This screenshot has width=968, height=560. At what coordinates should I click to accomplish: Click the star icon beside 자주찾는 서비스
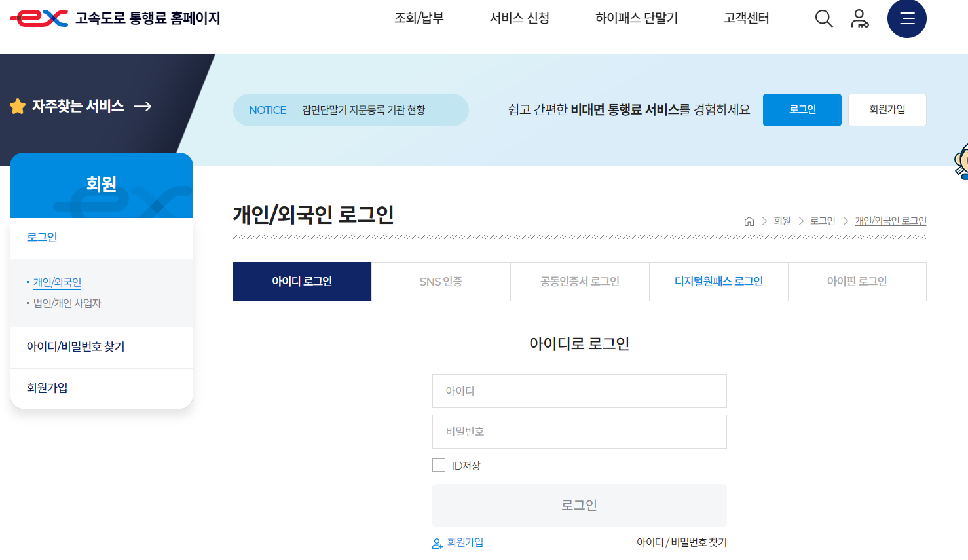18,105
